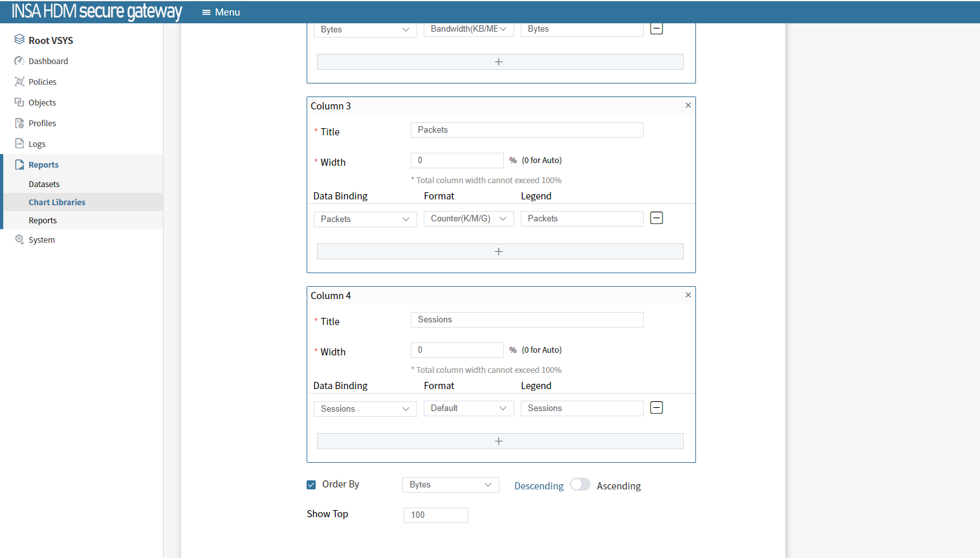Add a data binding row to Column 3
Viewport: 980px width, 558px height.
[x=499, y=252]
